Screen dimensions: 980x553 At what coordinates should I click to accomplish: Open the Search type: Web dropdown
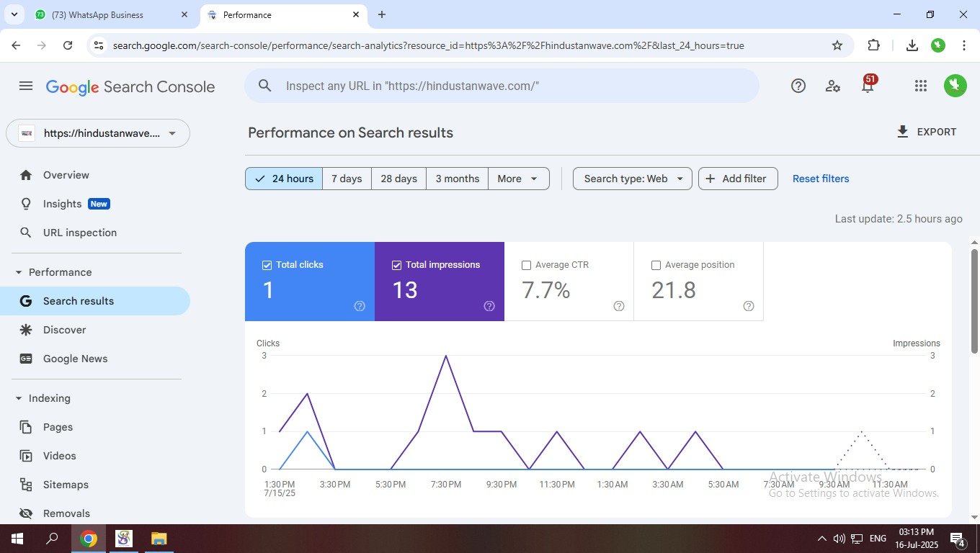point(632,179)
